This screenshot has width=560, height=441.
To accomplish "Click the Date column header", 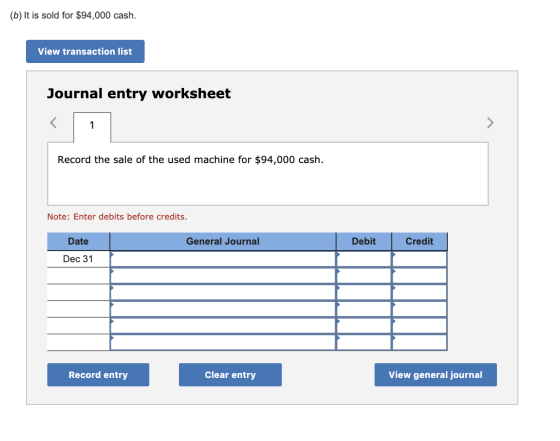I will (78, 241).
